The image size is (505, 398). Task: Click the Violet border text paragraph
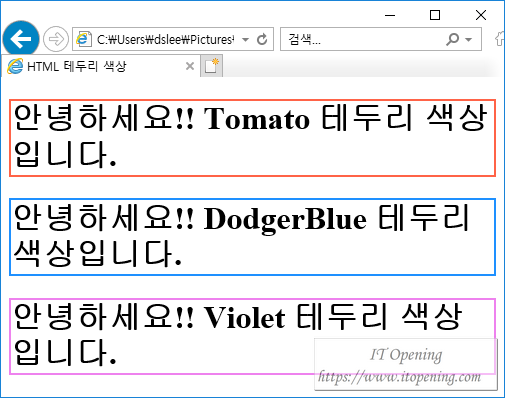[252, 336]
